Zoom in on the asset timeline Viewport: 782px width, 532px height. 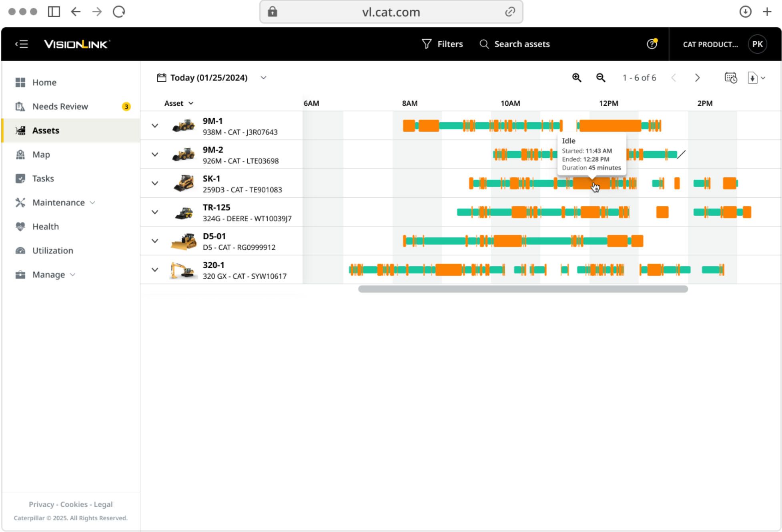click(577, 78)
